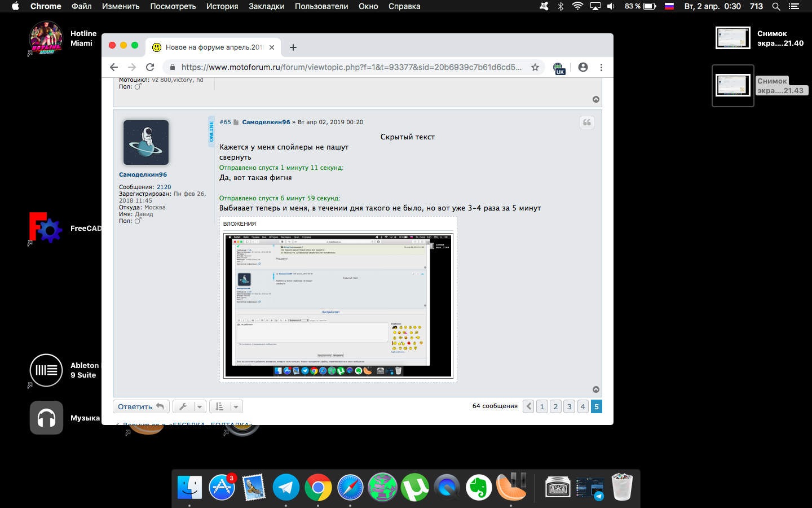Go back with the browser arrow
Viewport: 812px width, 508px height.
[x=114, y=67]
